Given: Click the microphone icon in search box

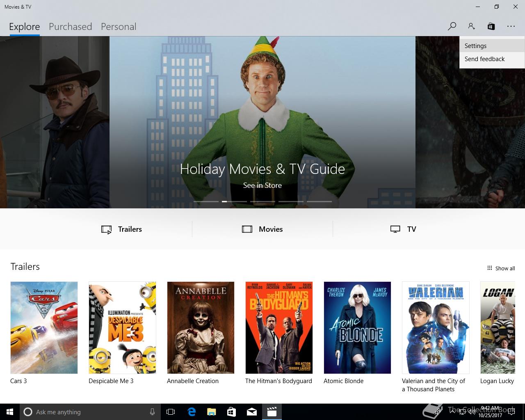Looking at the screenshot, I should click(x=152, y=412).
